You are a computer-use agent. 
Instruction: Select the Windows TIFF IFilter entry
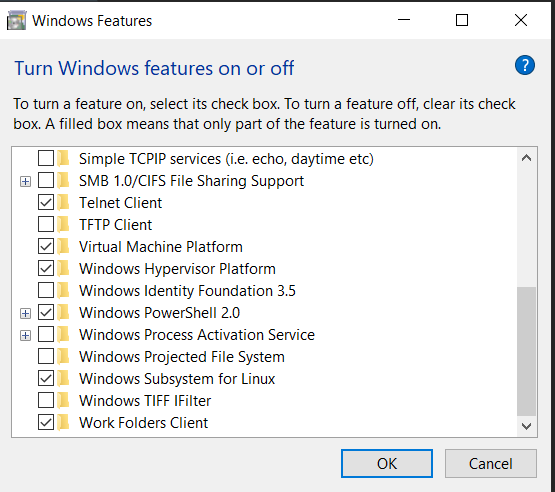pyautogui.click(x=145, y=401)
